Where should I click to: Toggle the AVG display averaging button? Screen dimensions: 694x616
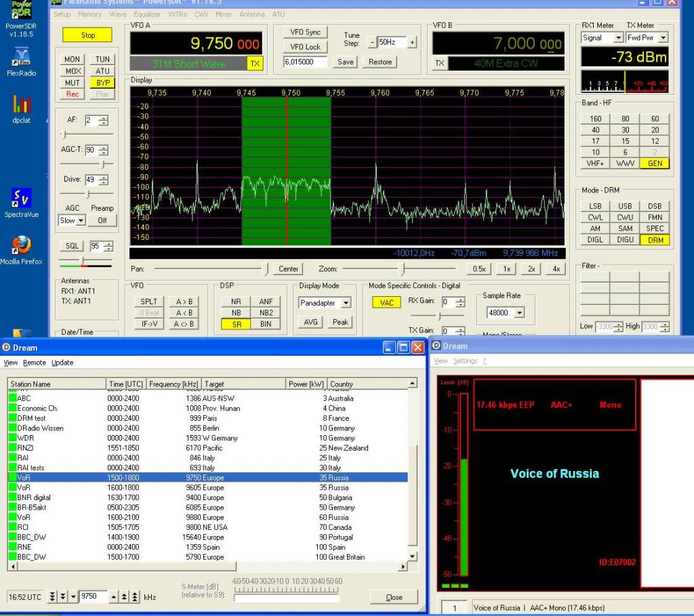point(310,322)
